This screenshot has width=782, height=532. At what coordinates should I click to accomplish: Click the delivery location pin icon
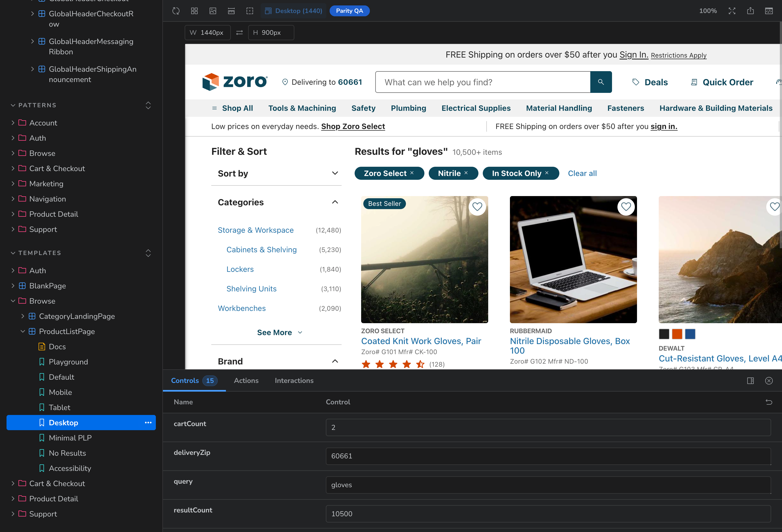click(285, 82)
